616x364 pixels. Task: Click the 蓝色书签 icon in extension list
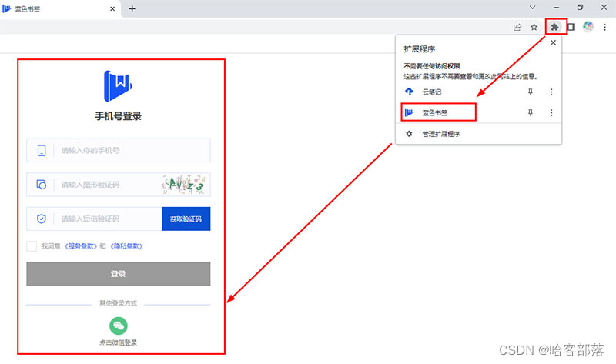click(x=409, y=112)
